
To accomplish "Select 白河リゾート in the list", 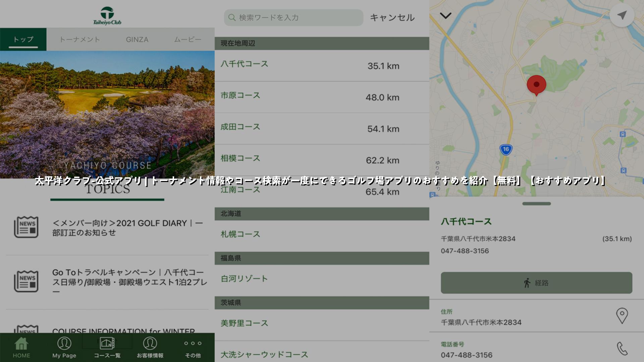I will 322,280.
